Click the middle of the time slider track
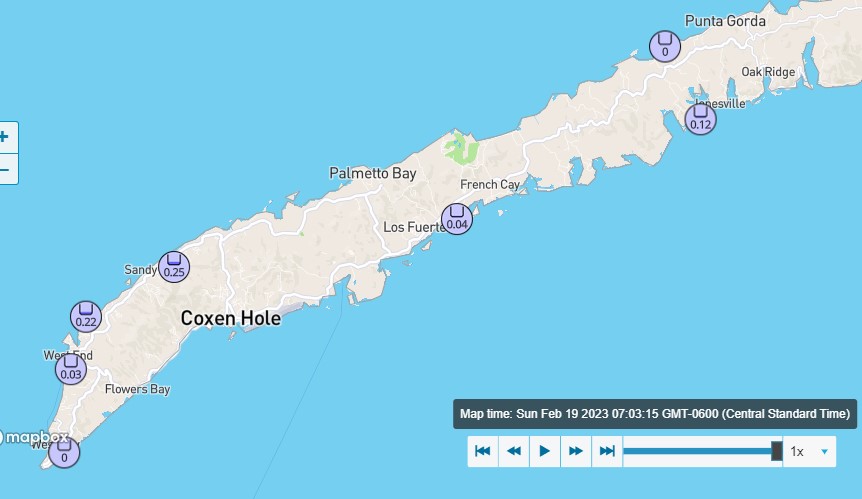862x499 pixels. click(x=702, y=451)
